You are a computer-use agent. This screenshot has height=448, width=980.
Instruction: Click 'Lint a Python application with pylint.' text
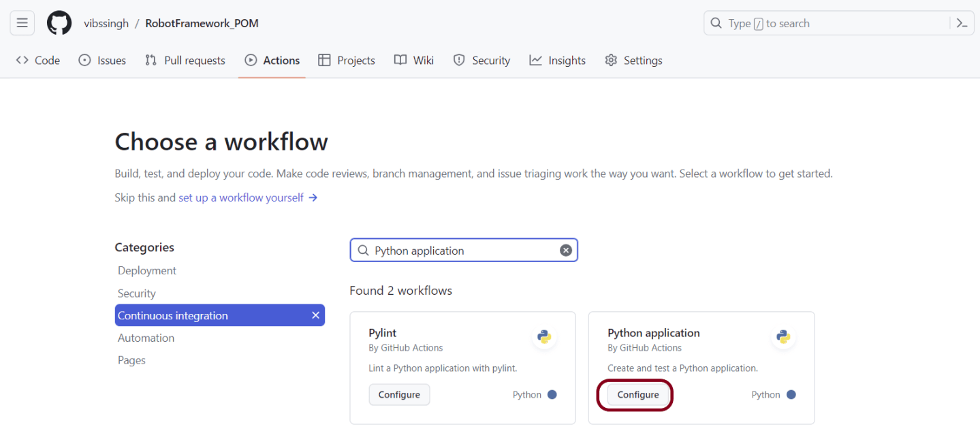pos(443,368)
